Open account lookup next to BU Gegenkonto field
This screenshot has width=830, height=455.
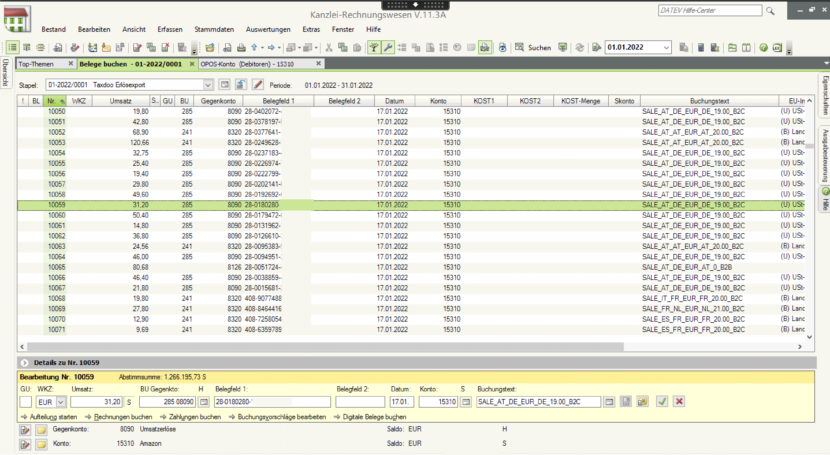204,402
